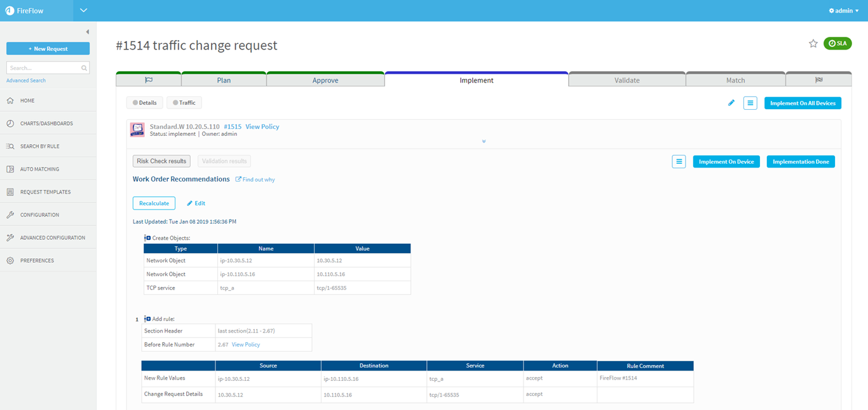Collapse the left sidebar arrow
Image resolution: width=868 pixels, height=410 pixels.
[x=87, y=32]
